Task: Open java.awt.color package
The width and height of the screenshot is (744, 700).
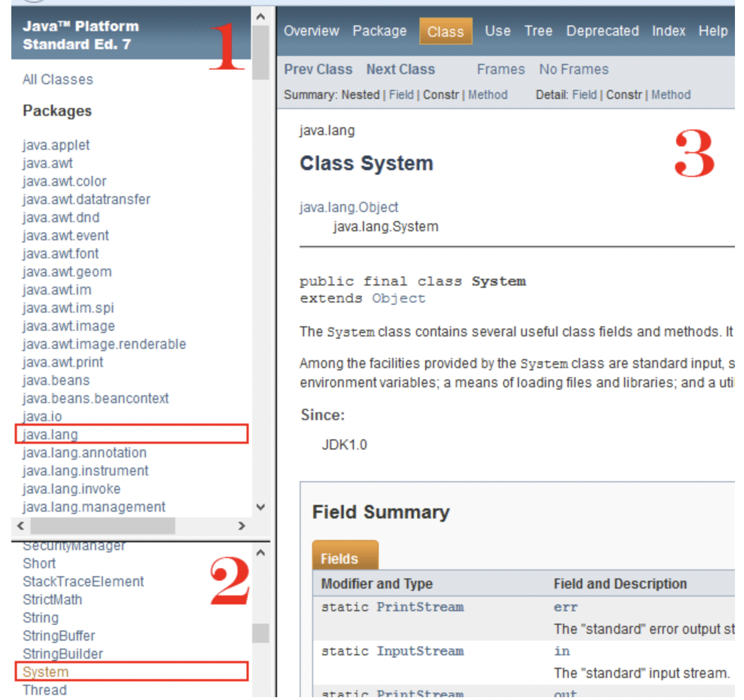Action: click(x=64, y=182)
